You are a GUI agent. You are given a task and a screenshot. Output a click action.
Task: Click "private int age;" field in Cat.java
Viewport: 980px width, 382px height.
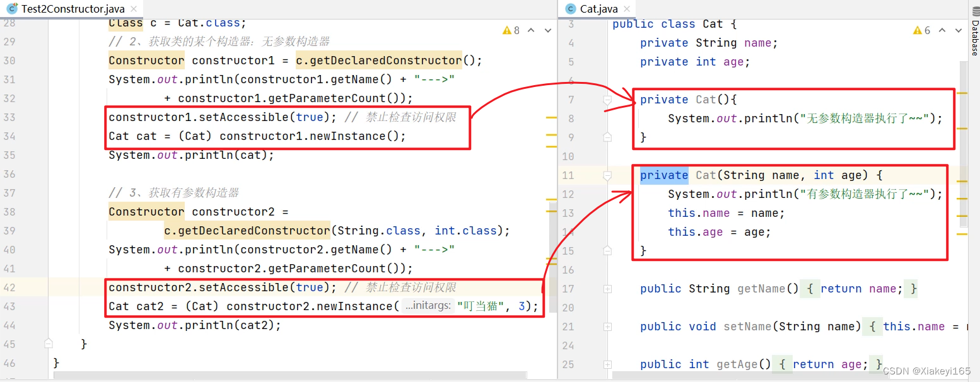(695, 62)
